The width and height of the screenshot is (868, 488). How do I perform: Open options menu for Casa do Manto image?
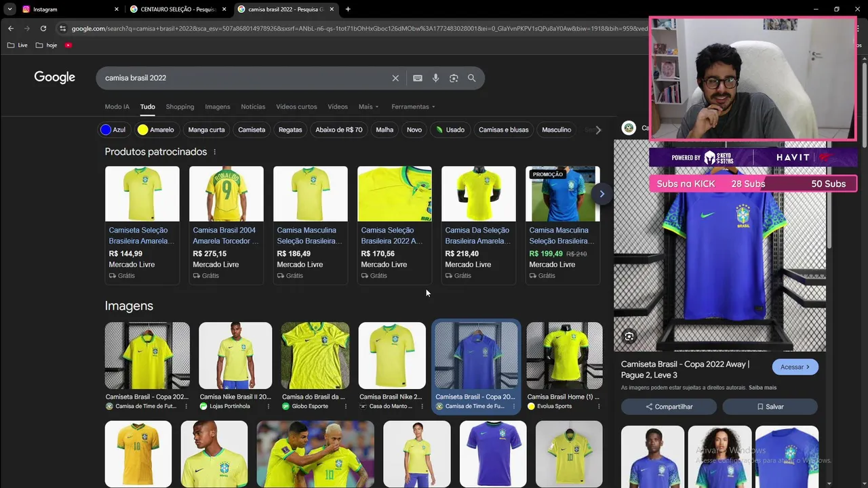pyautogui.click(x=423, y=407)
